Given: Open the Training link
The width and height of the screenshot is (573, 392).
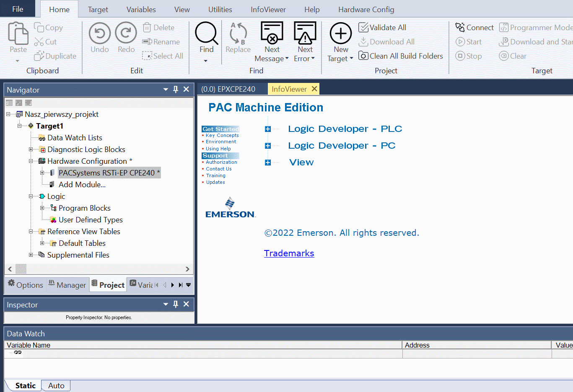Looking at the screenshot, I should click(x=216, y=175).
